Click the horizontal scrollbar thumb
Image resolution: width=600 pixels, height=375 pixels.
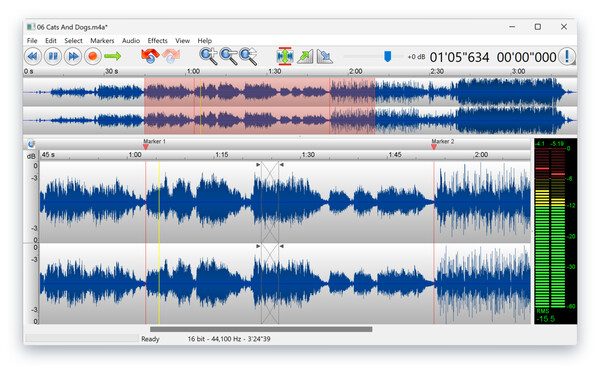tap(261, 329)
